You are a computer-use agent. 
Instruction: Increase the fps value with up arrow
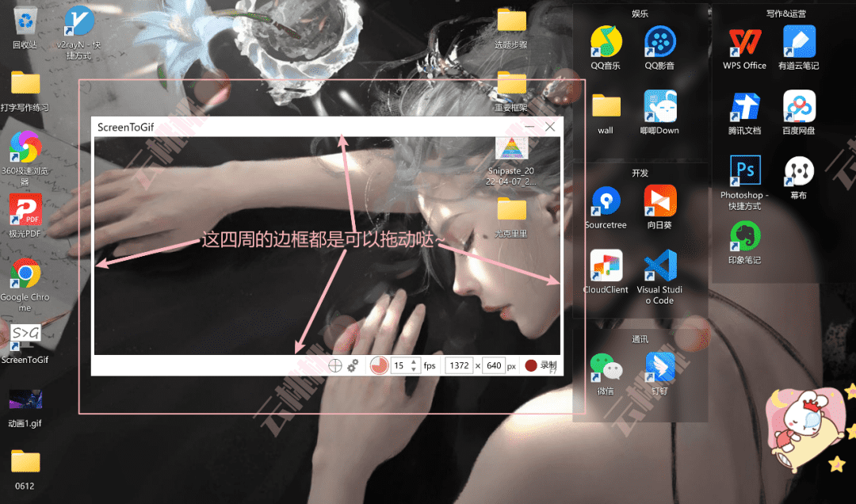pyautogui.click(x=413, y=361)
